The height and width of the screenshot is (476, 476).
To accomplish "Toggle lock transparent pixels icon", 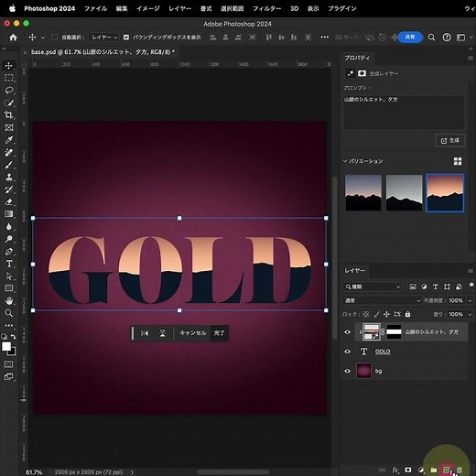I will pos(366,314).
